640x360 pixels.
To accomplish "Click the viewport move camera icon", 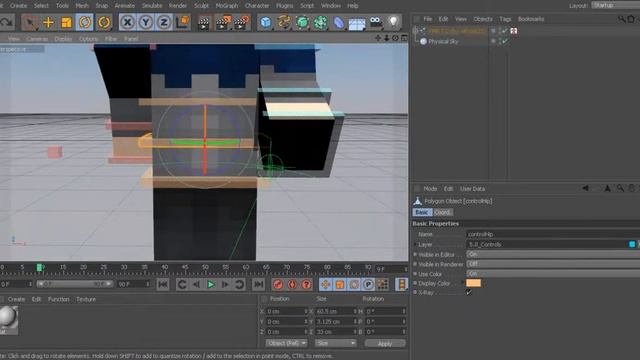I will click(378, 38).
